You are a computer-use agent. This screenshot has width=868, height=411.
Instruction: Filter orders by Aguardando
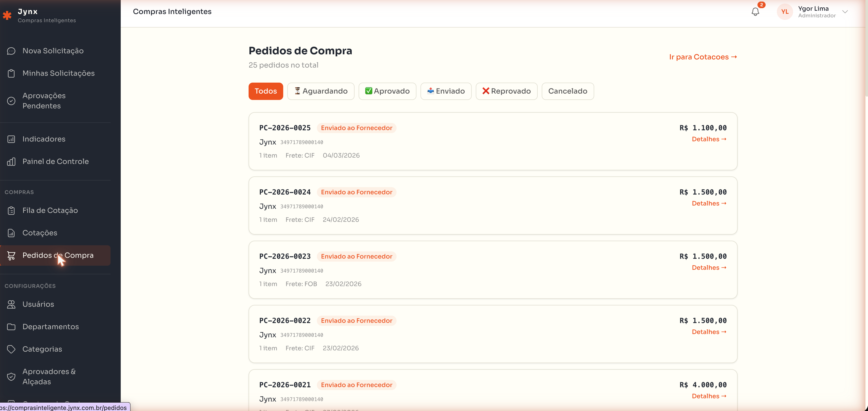320,91
